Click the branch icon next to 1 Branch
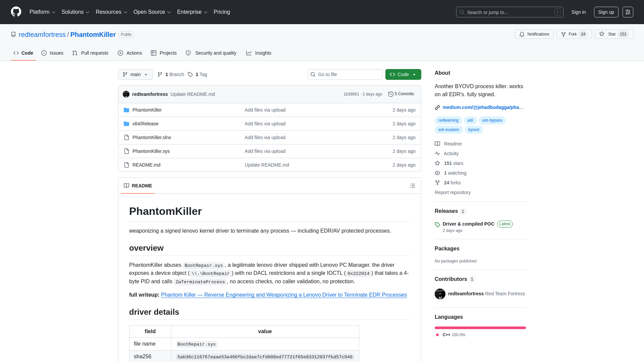This screenshot has width=644, height=362. 160,74
